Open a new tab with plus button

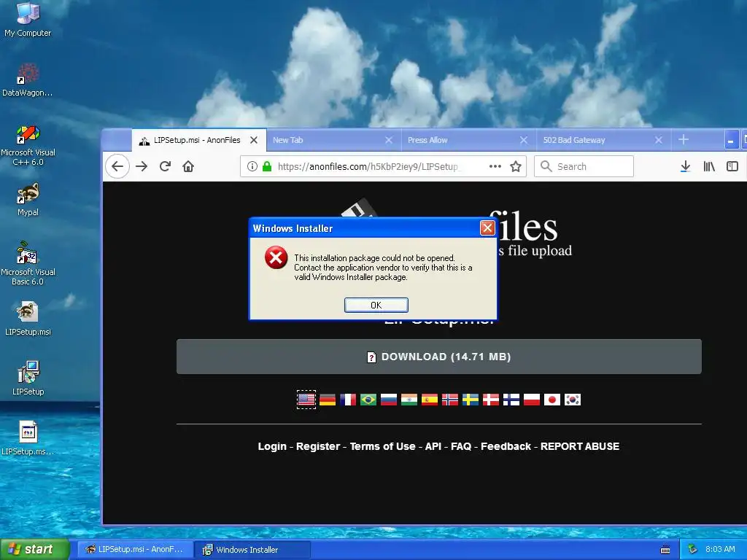coord(683,139)
